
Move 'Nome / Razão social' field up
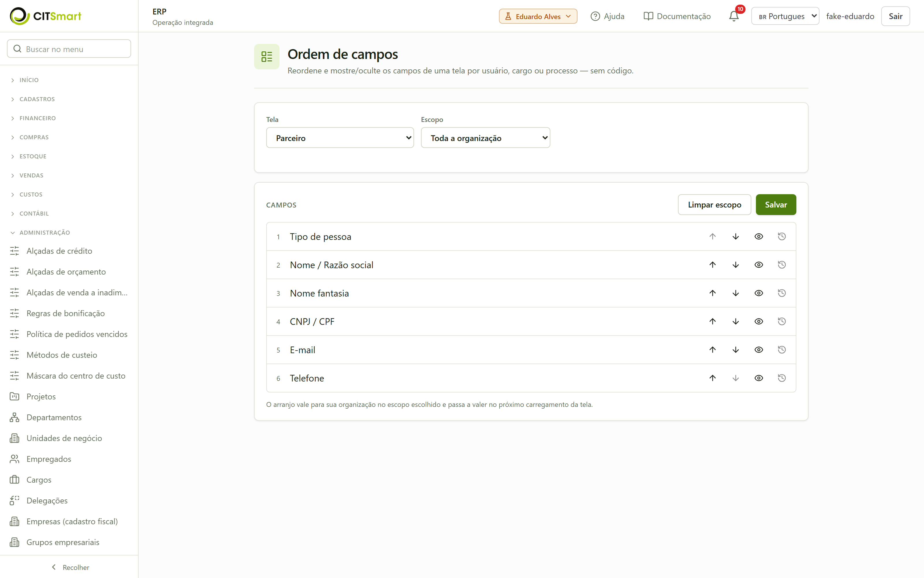[712, 265]
